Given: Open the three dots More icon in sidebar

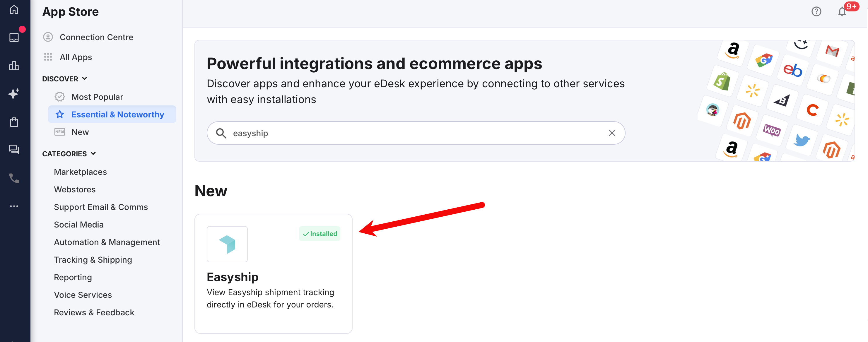Looking at the screenshot, I should coord(14,206).
